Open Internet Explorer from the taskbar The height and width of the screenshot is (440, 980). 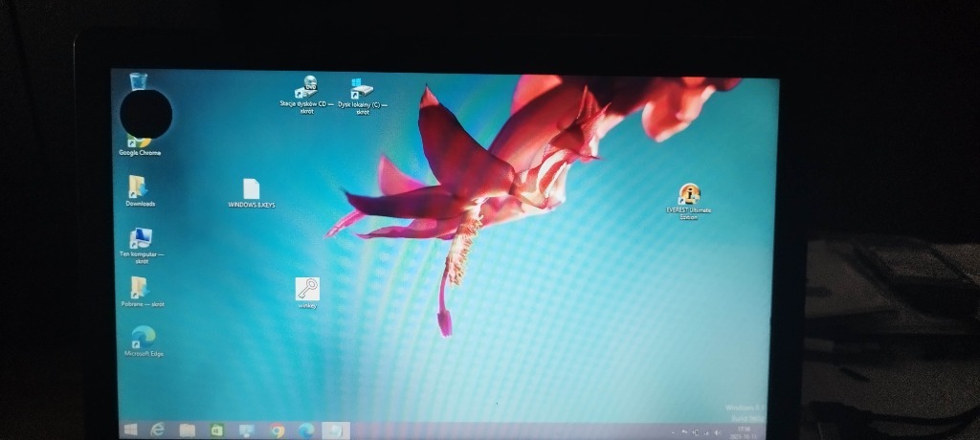(x=158, y=429)
